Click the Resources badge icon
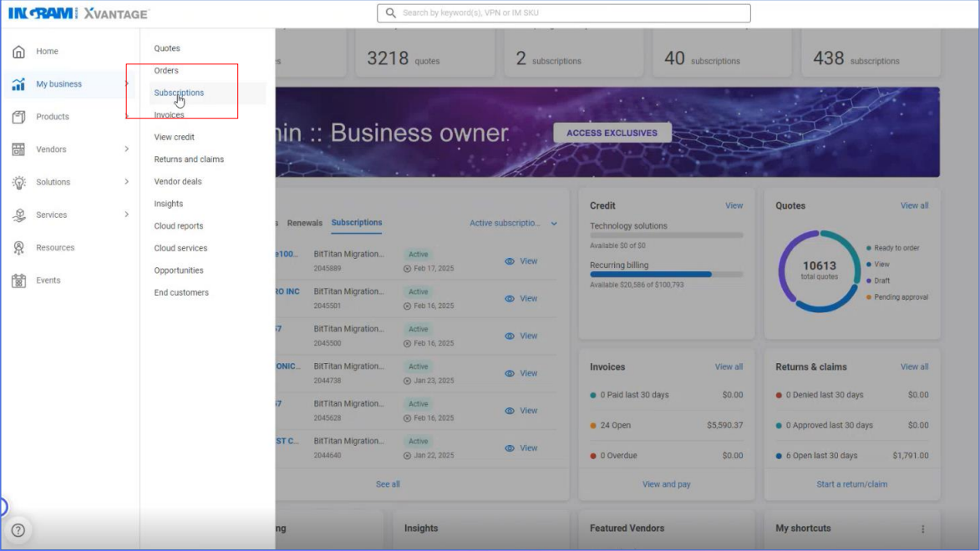980x551 pixels. pos(18,248)
